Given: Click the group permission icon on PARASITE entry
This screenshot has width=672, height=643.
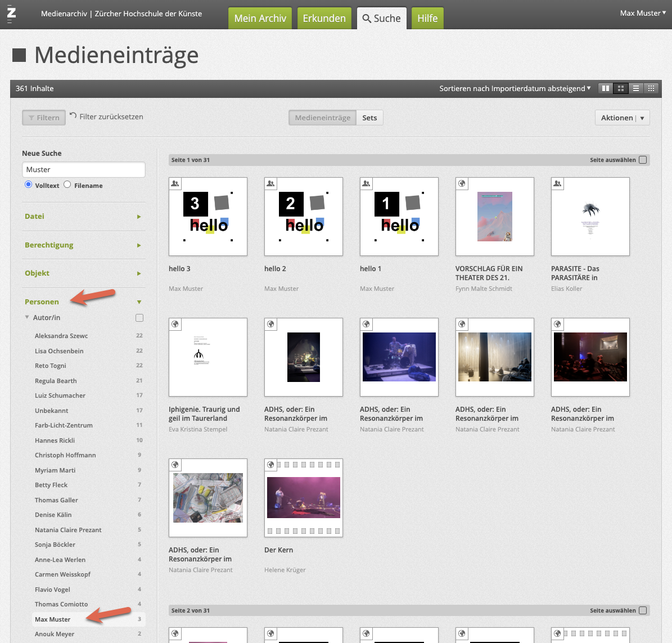Looking at the screenshot, I should click(x=558, y=183).
